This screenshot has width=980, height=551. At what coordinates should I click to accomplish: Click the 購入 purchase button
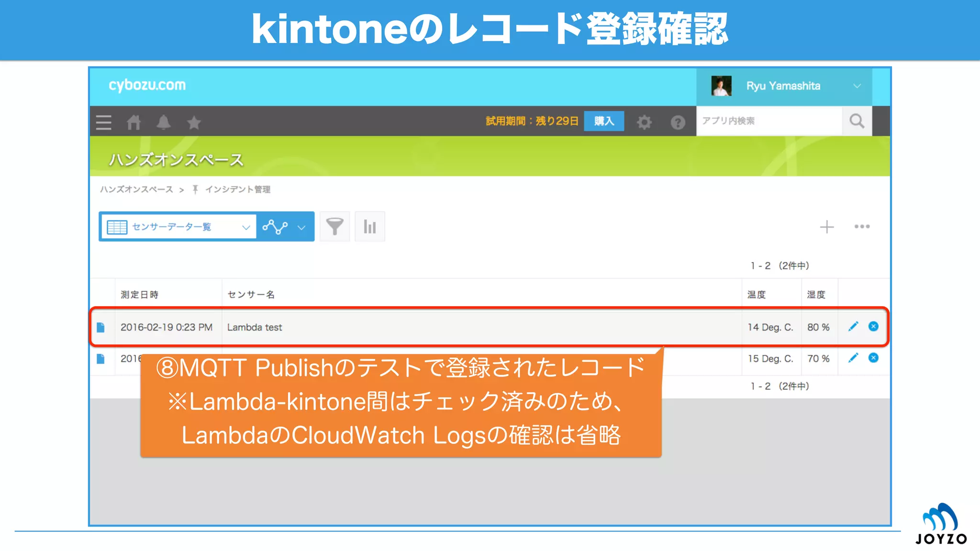604,121
